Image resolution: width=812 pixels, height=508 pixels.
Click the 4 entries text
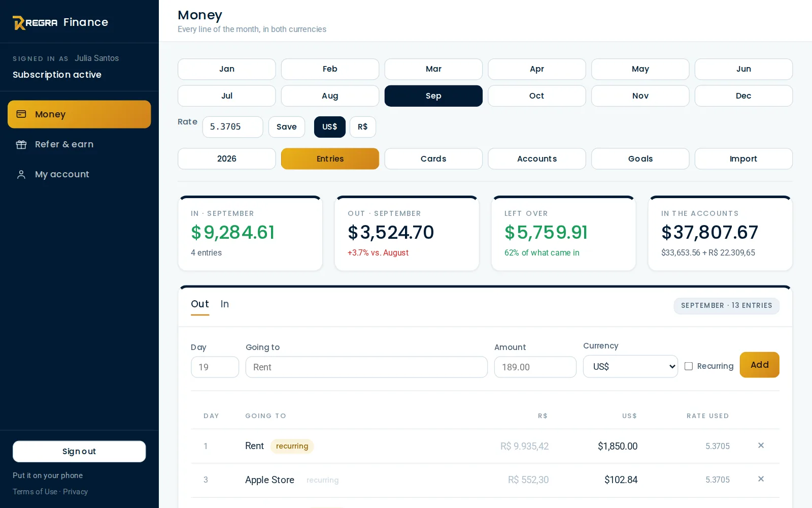pos(206,252)
